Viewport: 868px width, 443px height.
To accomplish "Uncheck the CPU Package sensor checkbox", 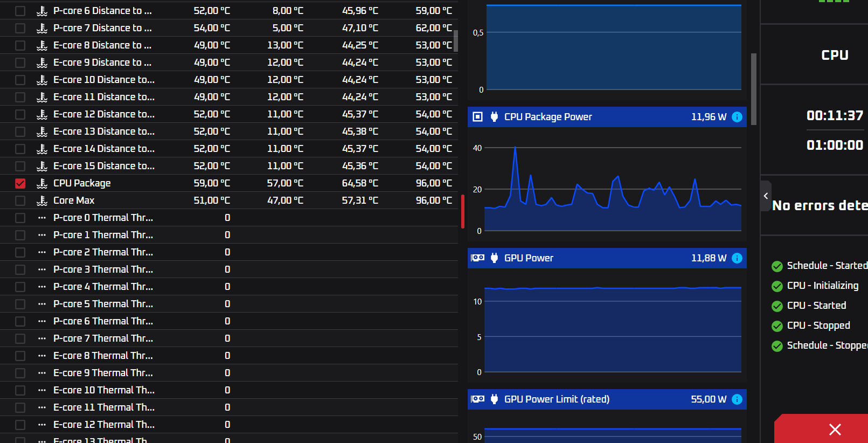I will [20, 183].
